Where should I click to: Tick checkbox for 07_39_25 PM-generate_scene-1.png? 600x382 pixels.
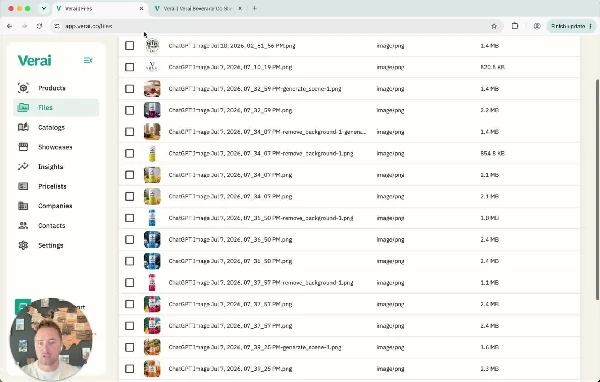click(130, 347)
